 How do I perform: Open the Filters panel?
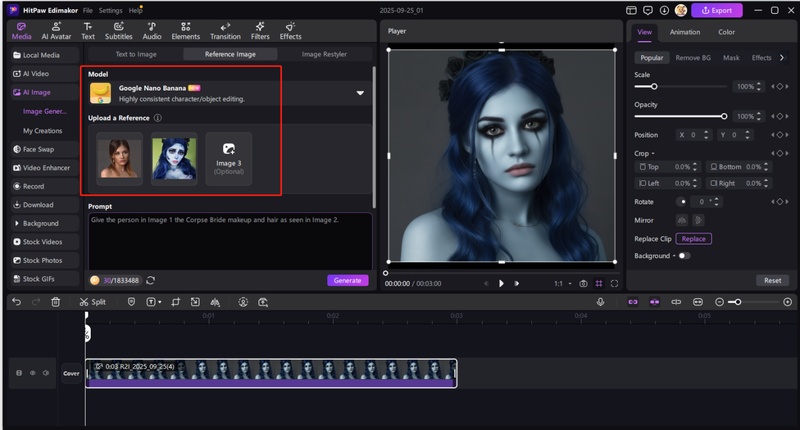pyautogui.click(x=260, y=31)
